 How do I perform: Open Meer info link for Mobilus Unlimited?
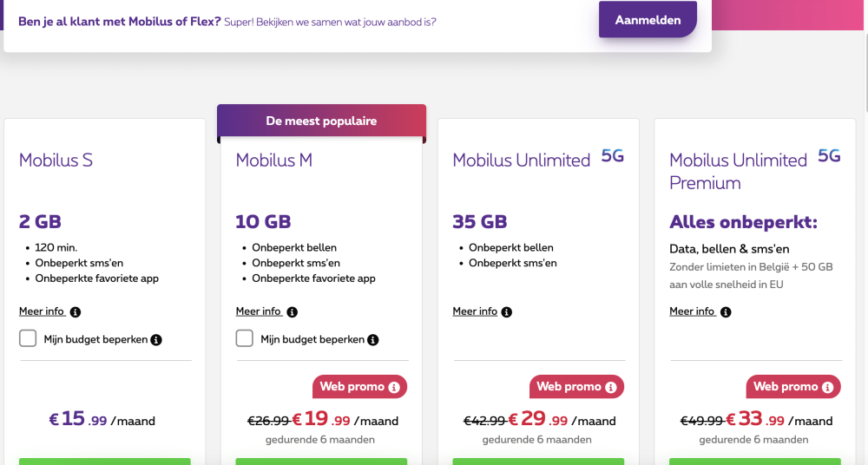(475, 311)
